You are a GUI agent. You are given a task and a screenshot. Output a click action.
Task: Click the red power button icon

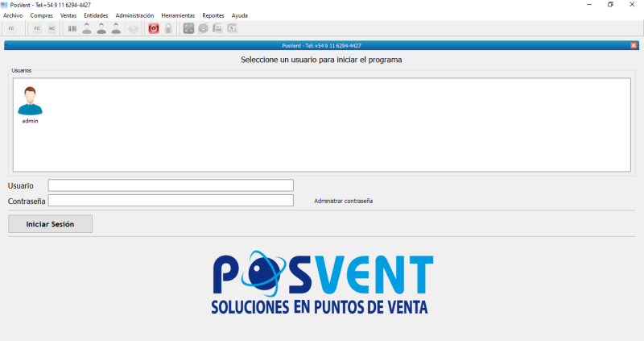click(x=154, y=28)
